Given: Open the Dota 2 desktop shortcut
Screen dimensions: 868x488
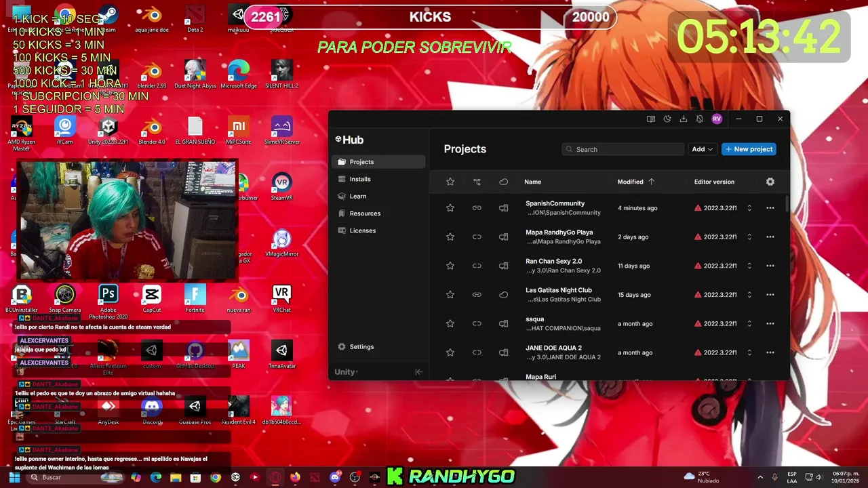Looking at the screenshot, I should coord(195,19).
